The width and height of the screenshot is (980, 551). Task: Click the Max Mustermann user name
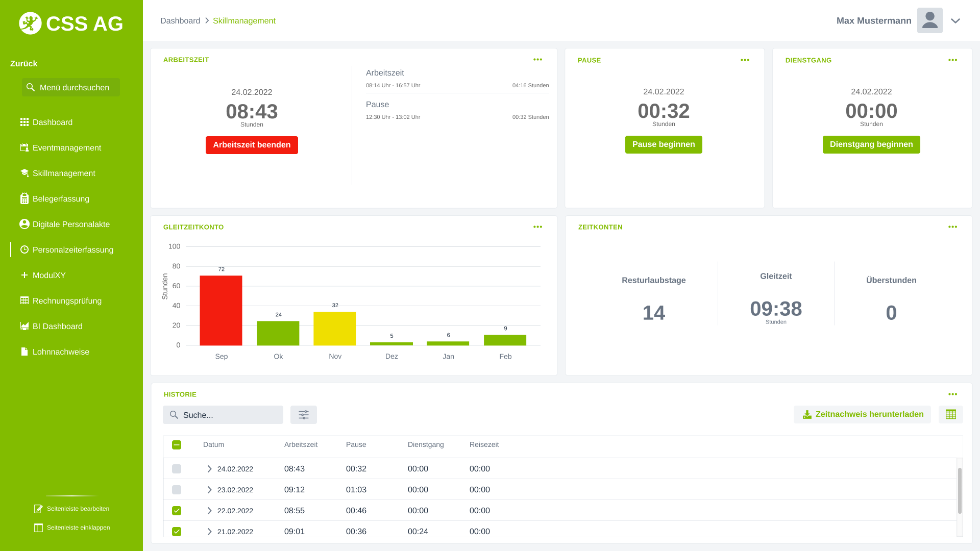pyautogui.click(x=874, y=21)
